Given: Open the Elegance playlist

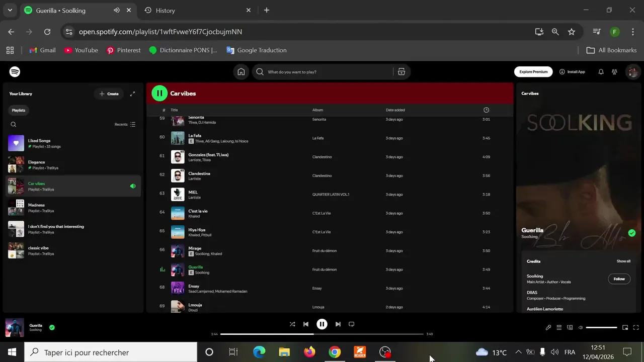Looking at the screenshot, I should (x=73, y=164).
